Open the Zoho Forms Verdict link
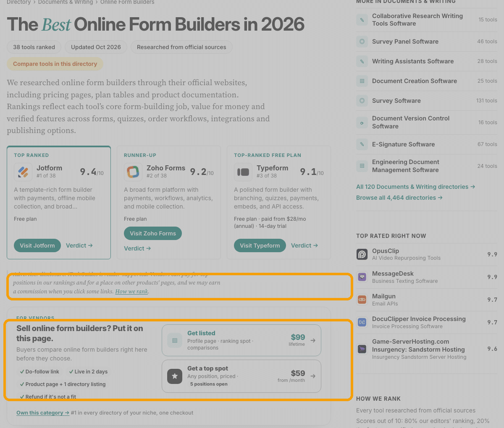Viewport: 504px width, 428px height. (137, 248)
